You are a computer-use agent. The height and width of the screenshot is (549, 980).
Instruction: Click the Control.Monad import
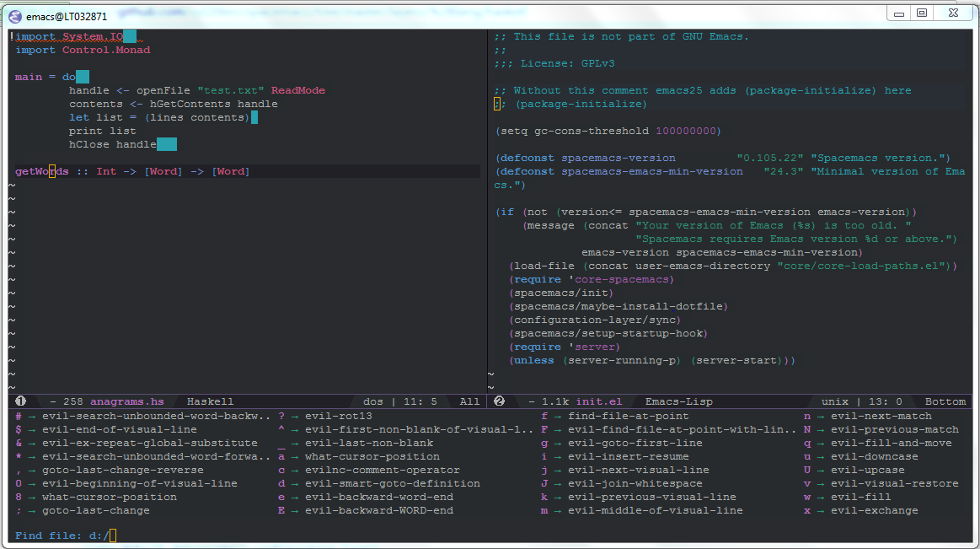pos(106,50)
